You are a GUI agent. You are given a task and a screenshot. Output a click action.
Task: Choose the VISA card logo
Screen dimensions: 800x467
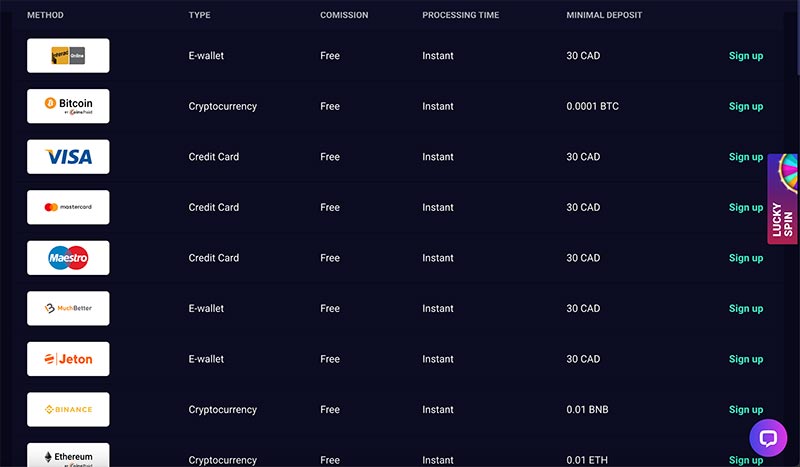(68, 157)
